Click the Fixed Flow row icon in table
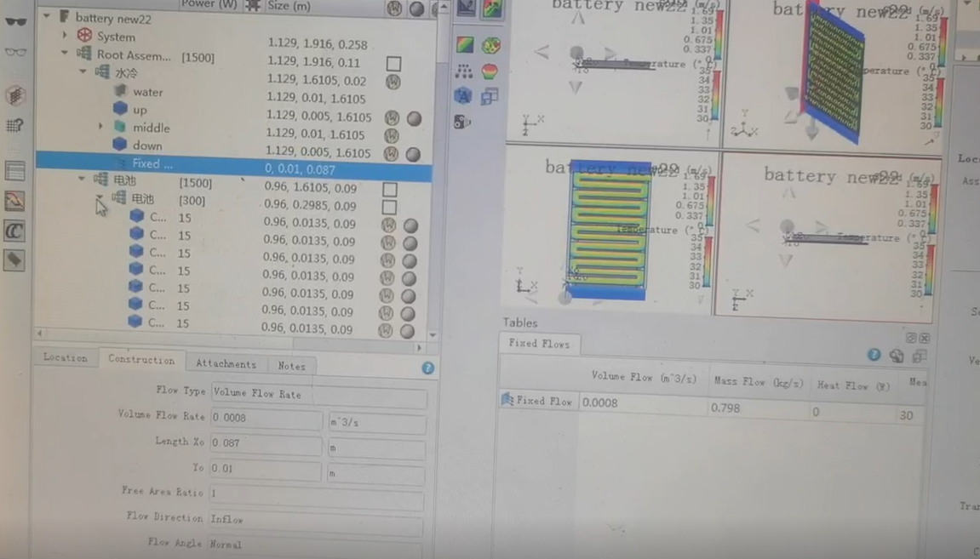This screenshot has width=980, height=559. pos(507,400)
